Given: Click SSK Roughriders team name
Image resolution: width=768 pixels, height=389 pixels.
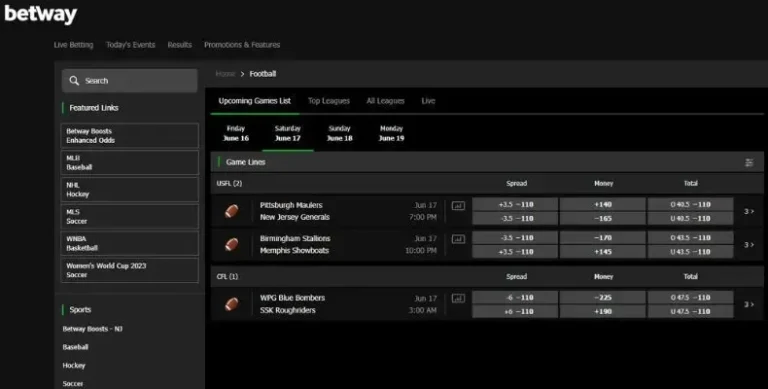Looking at the screenshot, I should pyautogui.click(x=288, y=310).
